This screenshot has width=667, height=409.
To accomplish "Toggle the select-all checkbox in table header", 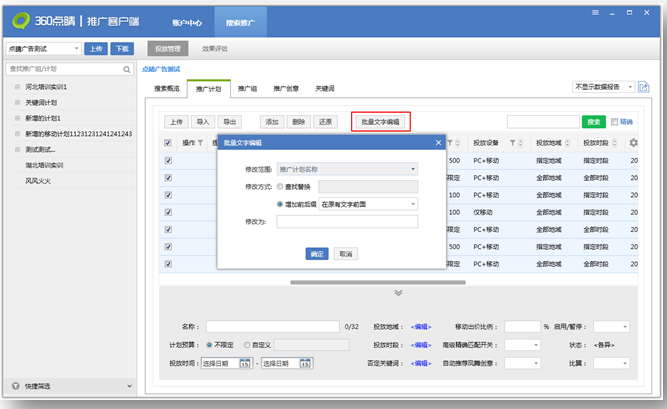I will coord(168,143).
